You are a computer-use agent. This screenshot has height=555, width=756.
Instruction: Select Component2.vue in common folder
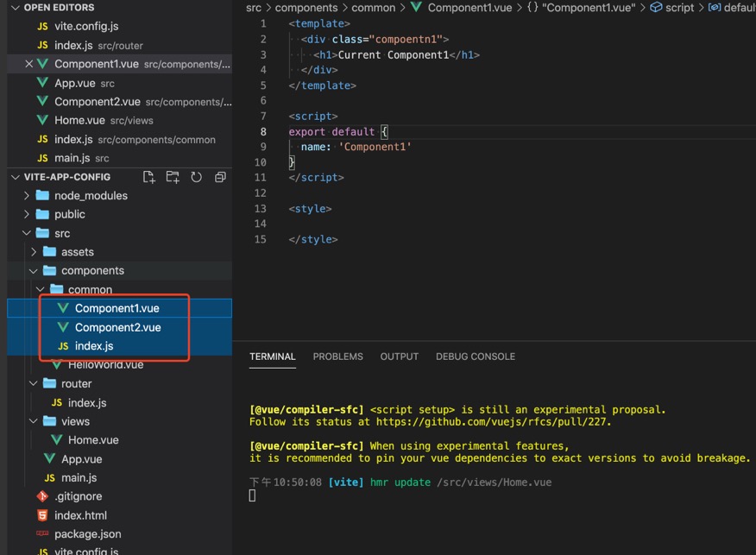click(x=117, y=327)
